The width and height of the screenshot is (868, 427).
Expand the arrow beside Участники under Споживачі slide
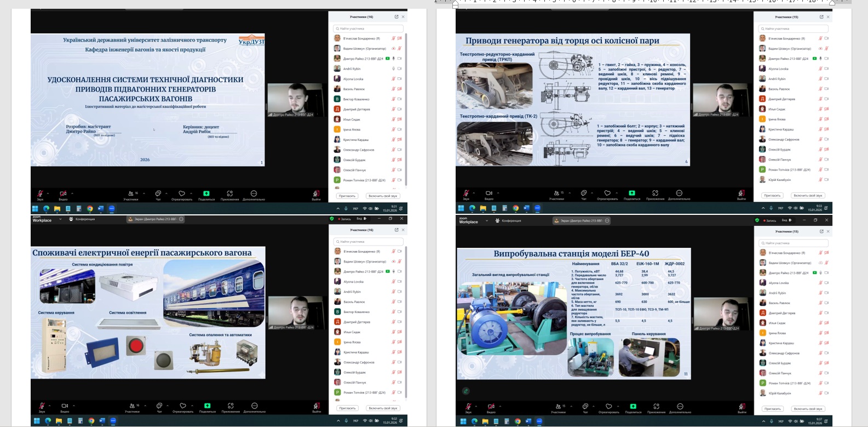146,406
